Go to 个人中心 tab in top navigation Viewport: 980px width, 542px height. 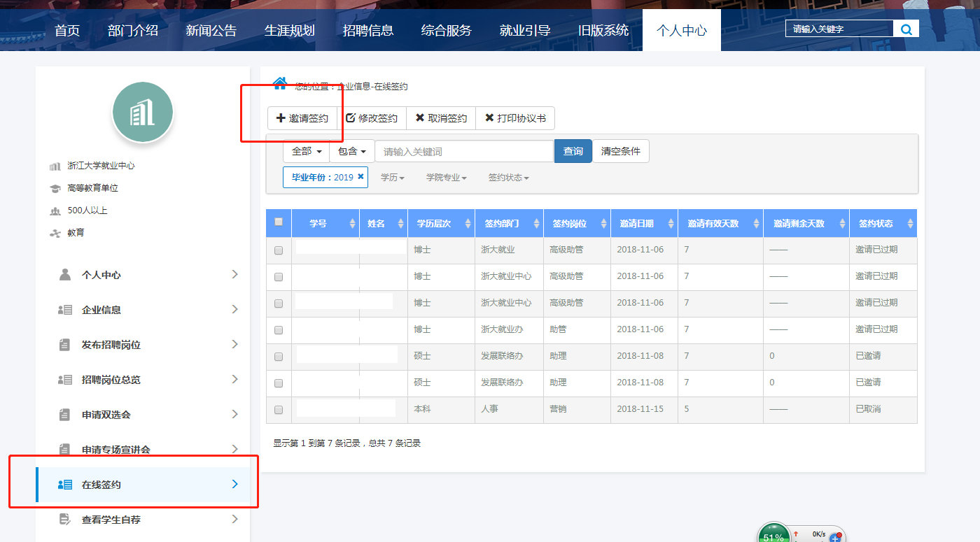(x=681, y=31)
